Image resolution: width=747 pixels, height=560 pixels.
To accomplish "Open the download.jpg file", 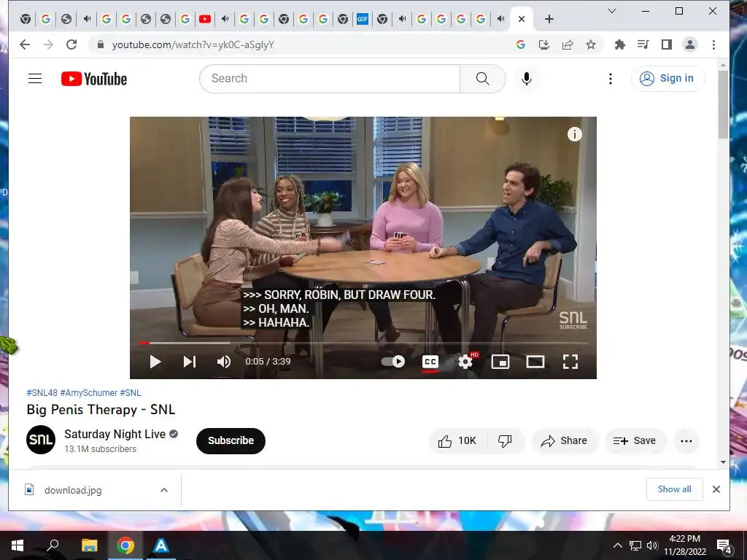I will pos(73,490).
